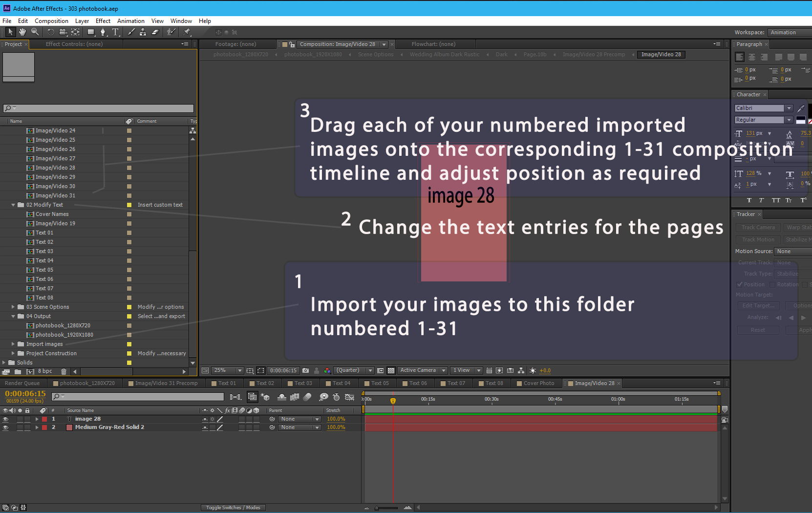812x513 pixels.
Task: Take a snapshot with camera icon
Action: (x=306, y=370)
